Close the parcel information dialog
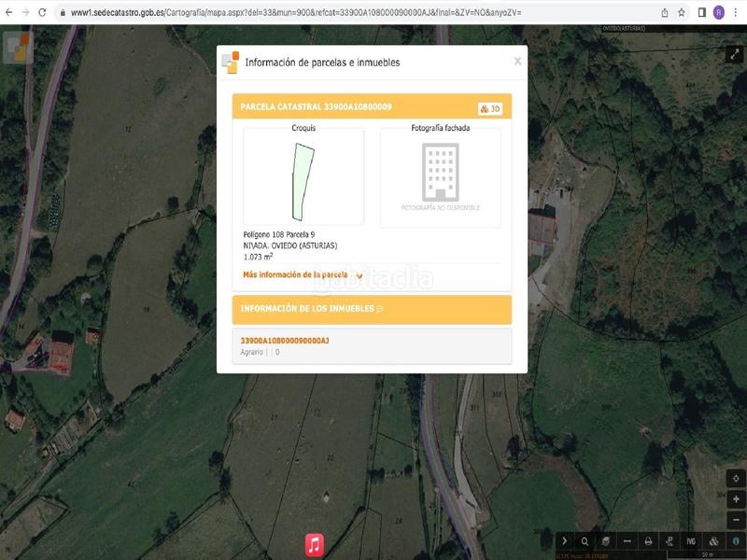This screenshot has width=747, height=560. pos(517,62)
